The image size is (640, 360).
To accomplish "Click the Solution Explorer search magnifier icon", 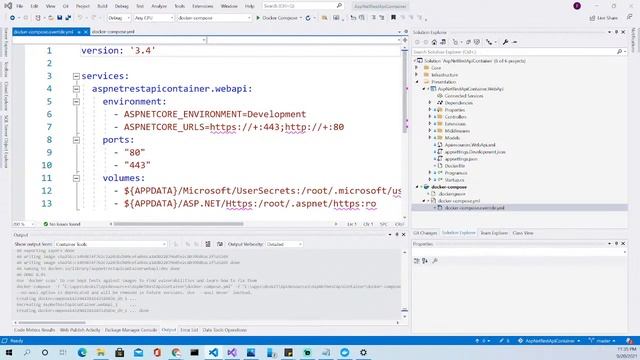I will [619, 52].
